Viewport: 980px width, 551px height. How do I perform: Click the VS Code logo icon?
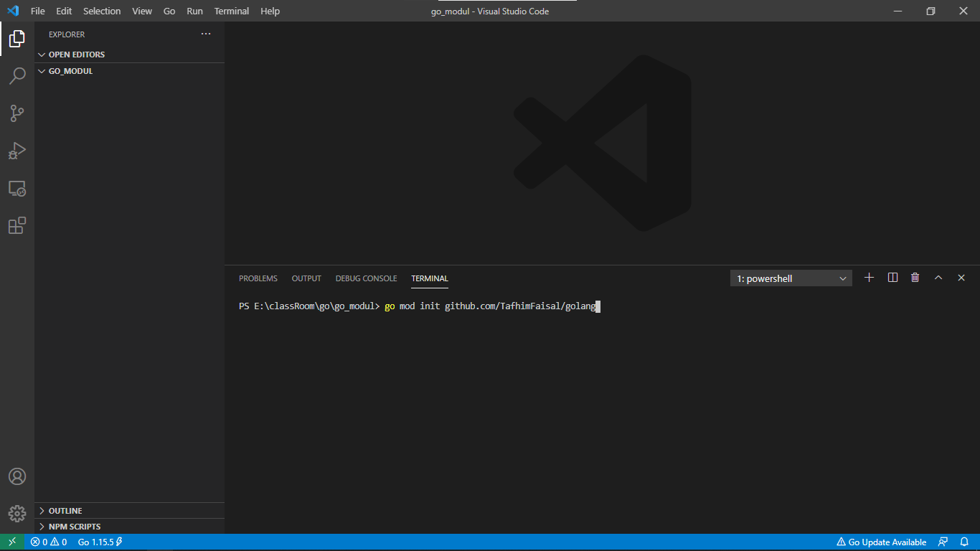(x=13, y=11)
